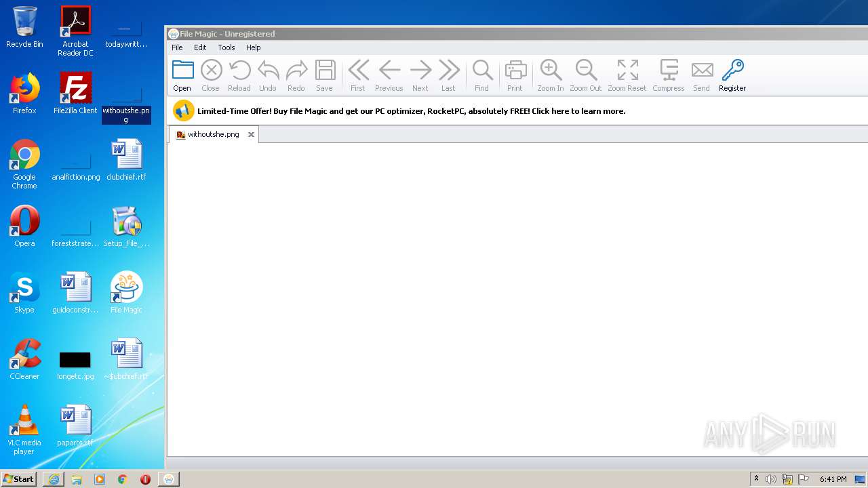
Task: Click the Zoom In icon
Action: pos(551,70)
